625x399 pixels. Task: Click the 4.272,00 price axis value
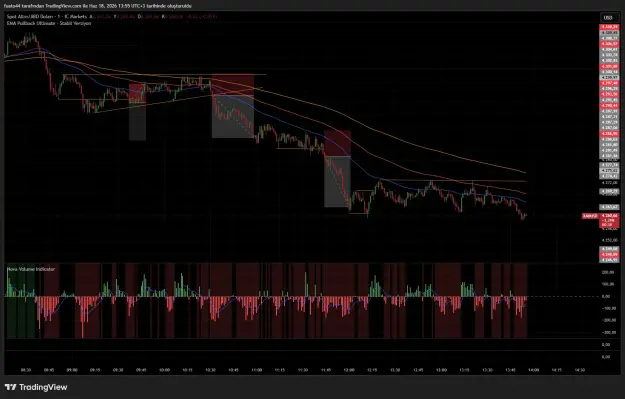[x=610, y=183]
